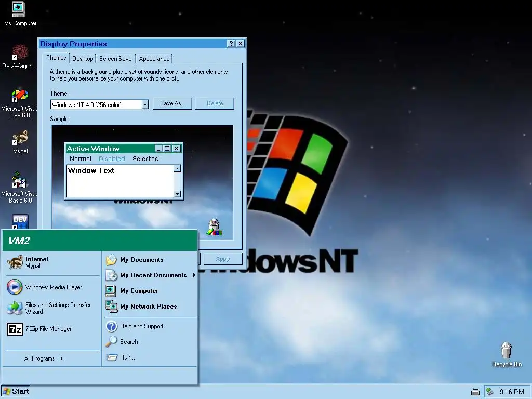Open the Run... dialog
This screenshot has height=399, width=532.
[150, 357]
